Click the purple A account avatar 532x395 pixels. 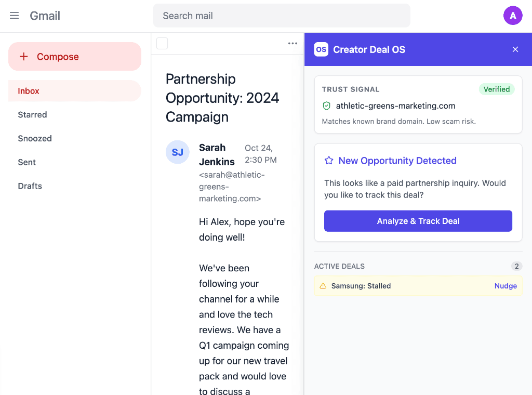coord(513,16)
